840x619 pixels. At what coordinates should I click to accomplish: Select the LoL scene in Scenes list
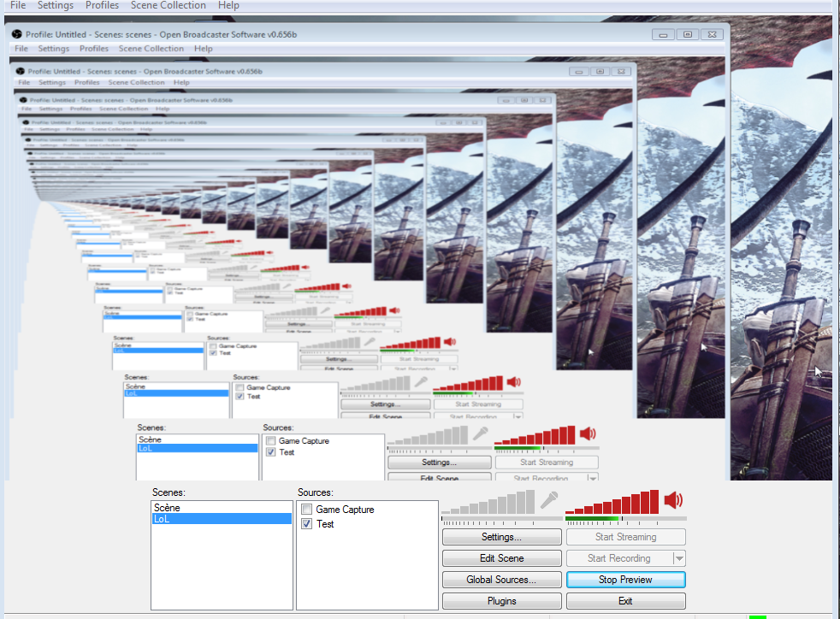(x=222, y=519)
